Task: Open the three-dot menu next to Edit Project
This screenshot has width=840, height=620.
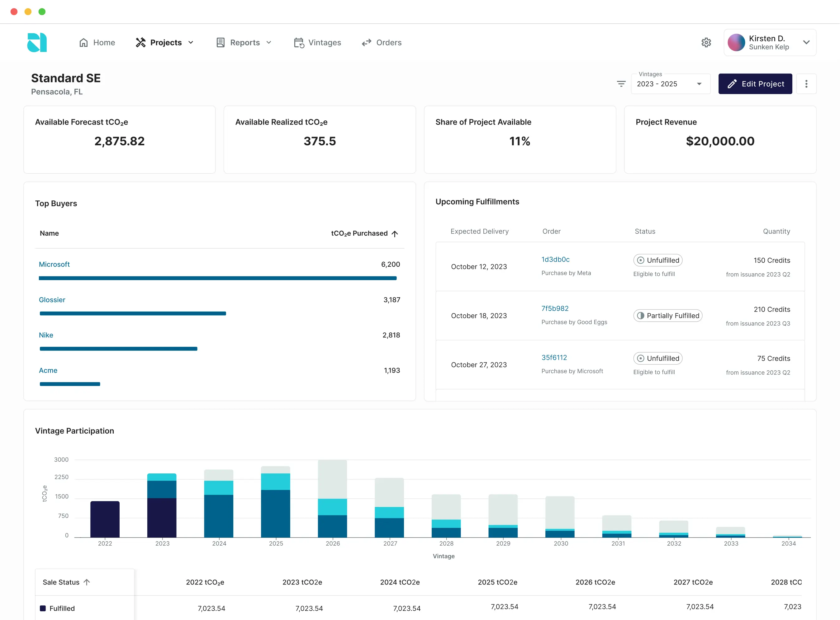Action: tap(806, 84)
